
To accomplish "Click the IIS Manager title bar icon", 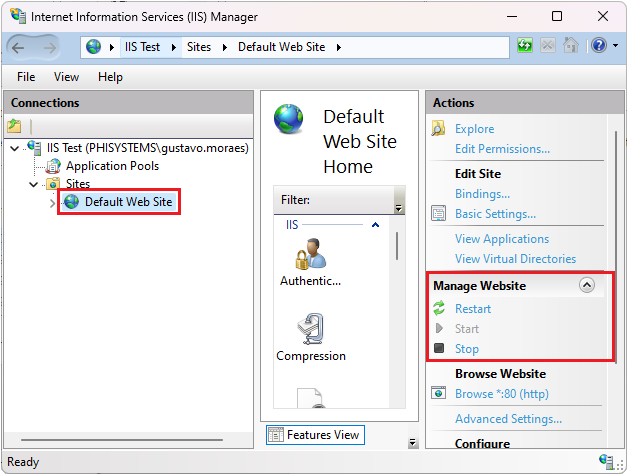I will [x=18, y=16].
